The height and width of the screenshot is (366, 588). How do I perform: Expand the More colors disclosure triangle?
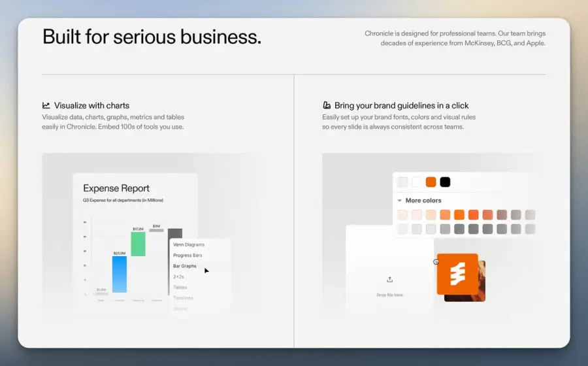click(399, 201)
